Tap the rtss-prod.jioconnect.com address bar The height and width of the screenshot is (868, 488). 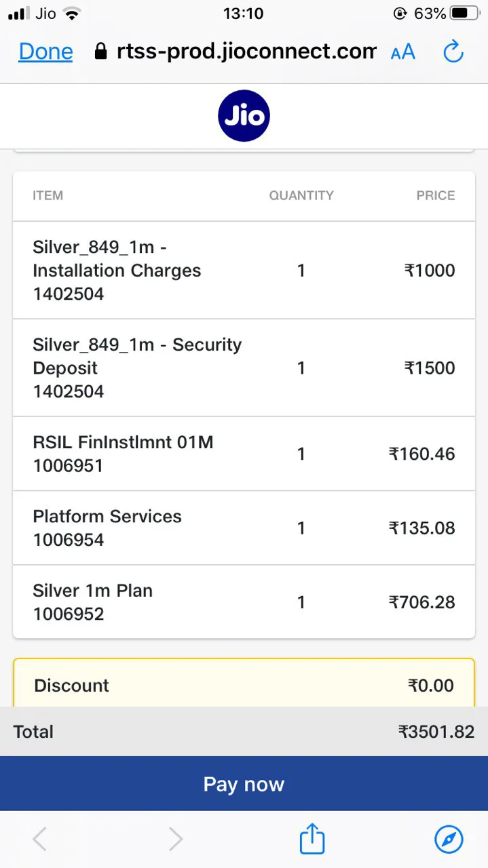coord(246,52)
